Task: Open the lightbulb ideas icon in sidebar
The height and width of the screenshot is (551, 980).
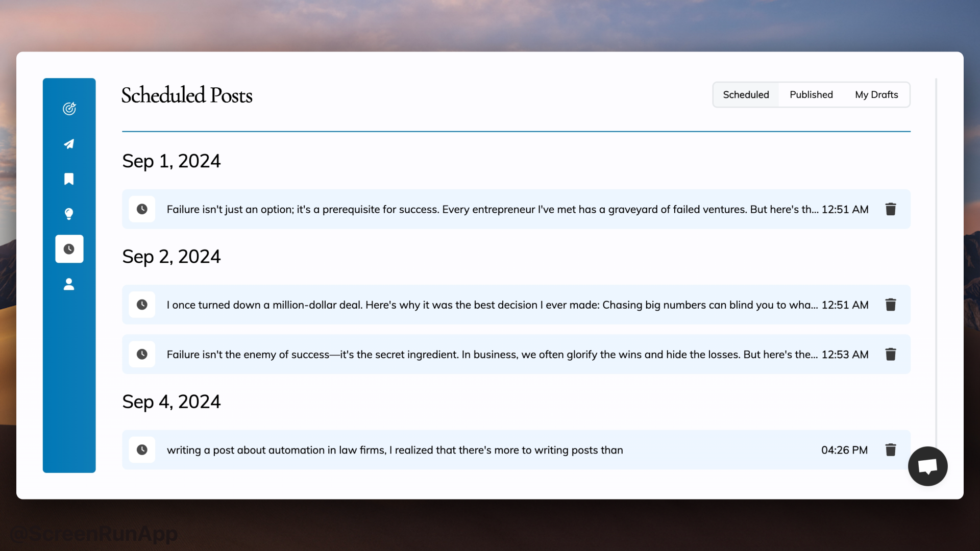Action: [x=69, y=214]
